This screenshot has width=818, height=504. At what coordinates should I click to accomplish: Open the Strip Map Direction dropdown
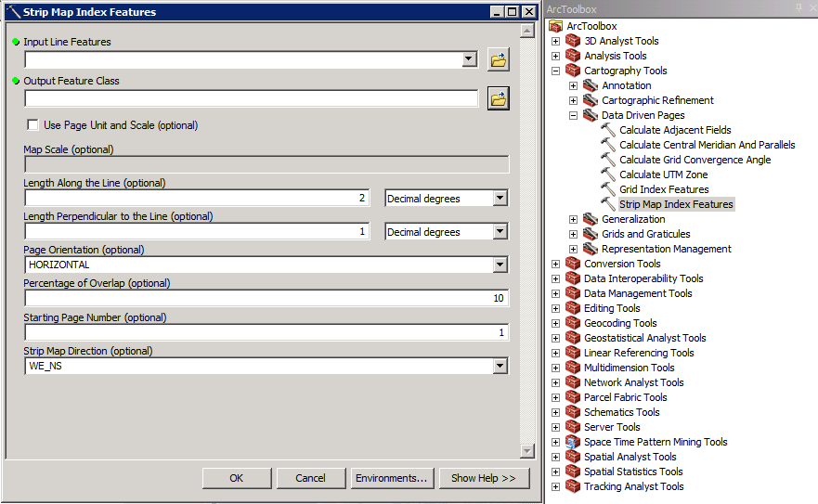[500, 367]
